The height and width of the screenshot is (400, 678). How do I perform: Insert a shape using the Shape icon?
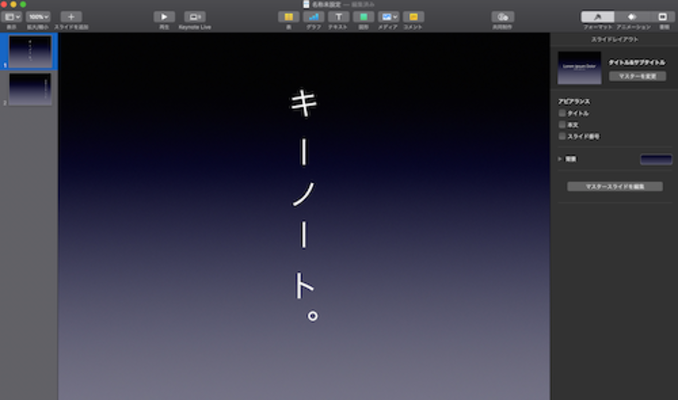(x=364, y=17)
